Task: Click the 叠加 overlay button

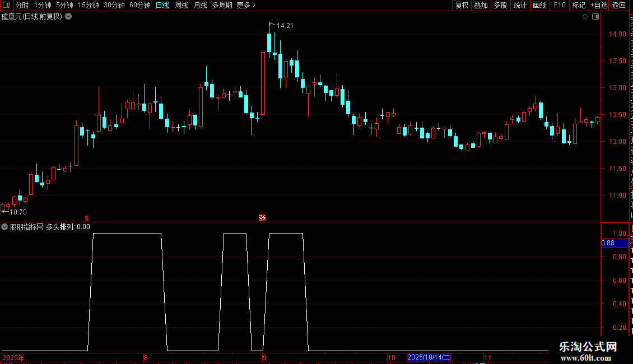Action: pos(481,5)
